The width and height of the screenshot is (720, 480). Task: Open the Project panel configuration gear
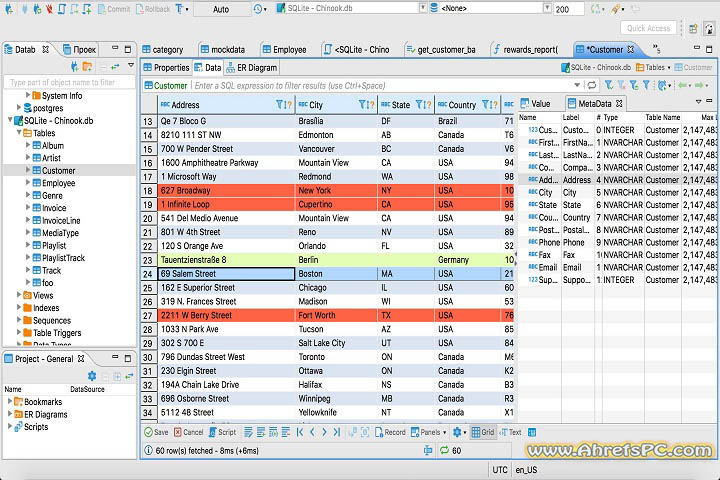tap(92, 376)
